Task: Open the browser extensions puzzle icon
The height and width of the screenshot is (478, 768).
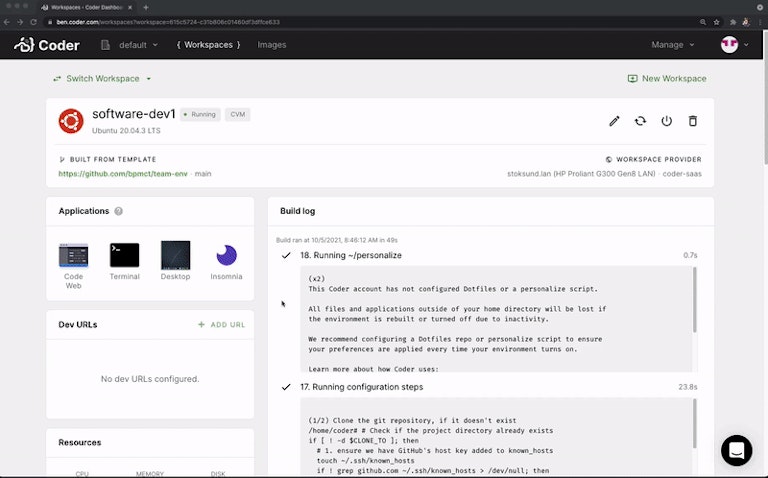Action: click(x=733, y=22)
